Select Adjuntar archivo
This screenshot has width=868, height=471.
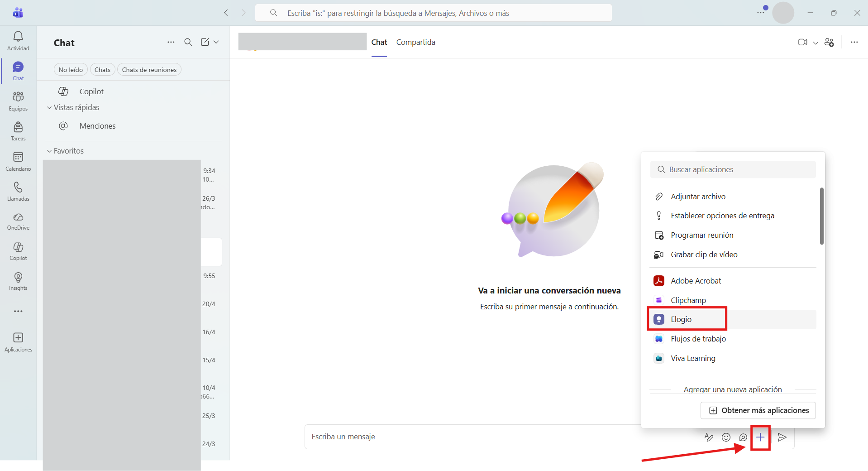[733, 197]
